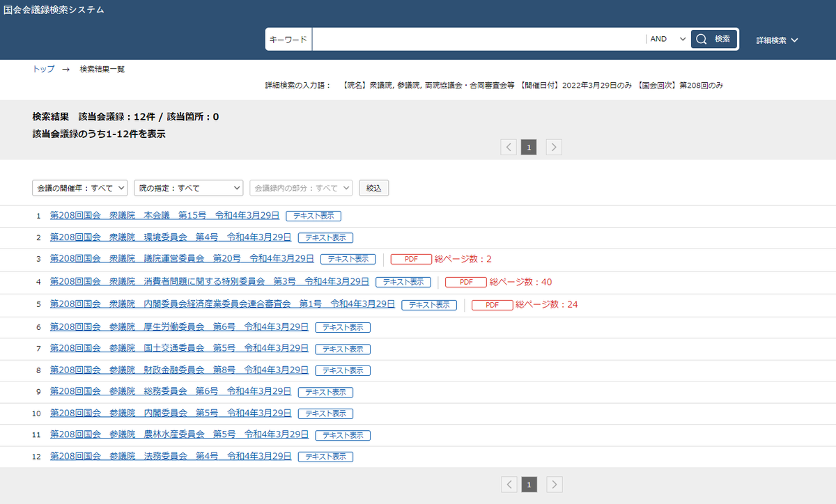Open 参議院 内閣委員会 第5号 record
Image resolution: width=836 pixels, height=504 pixels.
(x=171, y=413)
